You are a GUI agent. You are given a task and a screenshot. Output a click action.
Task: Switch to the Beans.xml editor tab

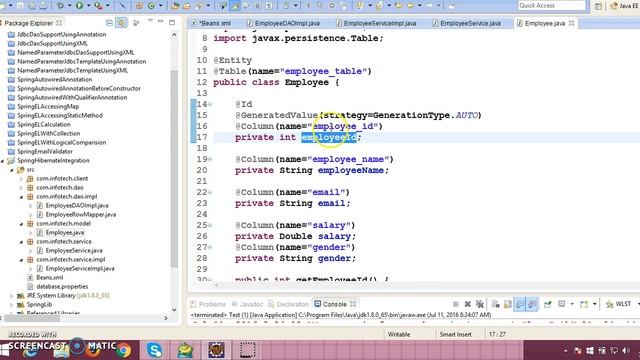point(211,23)
